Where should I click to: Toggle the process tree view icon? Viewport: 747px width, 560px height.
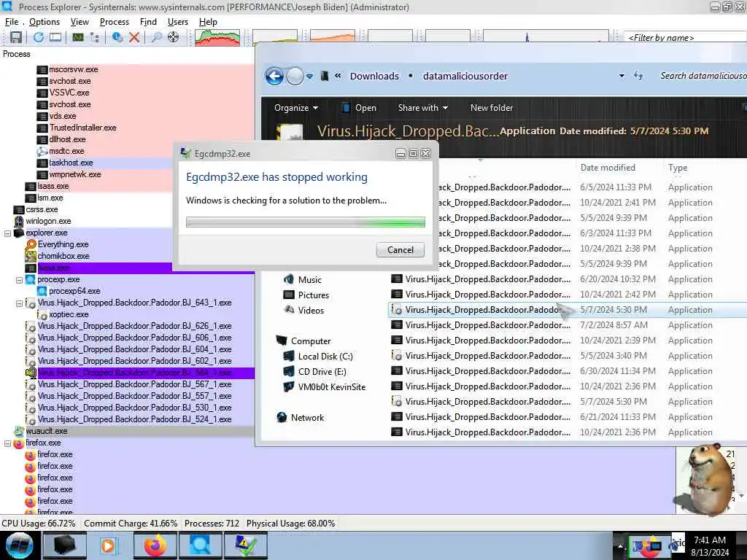coord(94,37)
